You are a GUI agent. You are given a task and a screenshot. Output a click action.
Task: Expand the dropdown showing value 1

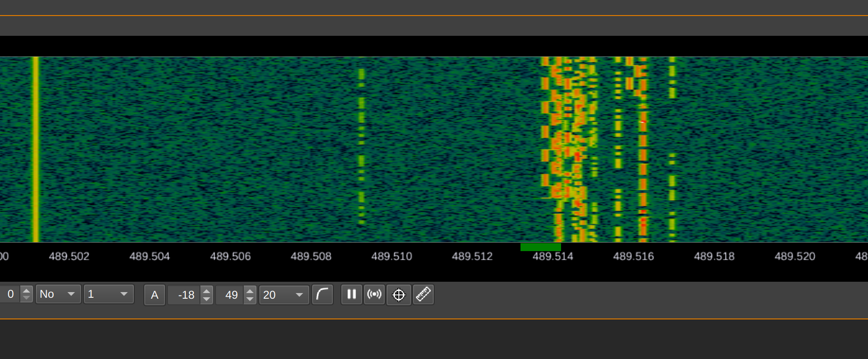[108, 294]
